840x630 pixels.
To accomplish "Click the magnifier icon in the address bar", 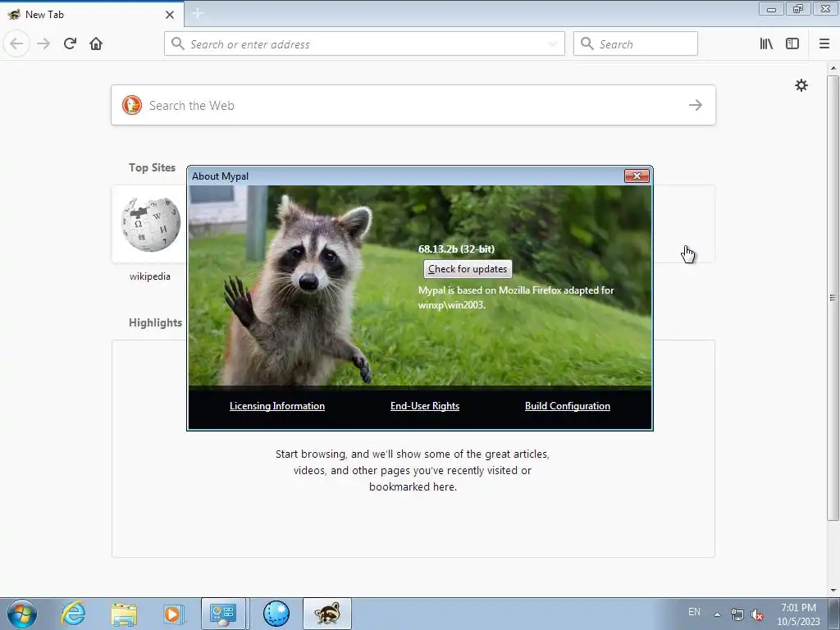I will tap(178, 43).
